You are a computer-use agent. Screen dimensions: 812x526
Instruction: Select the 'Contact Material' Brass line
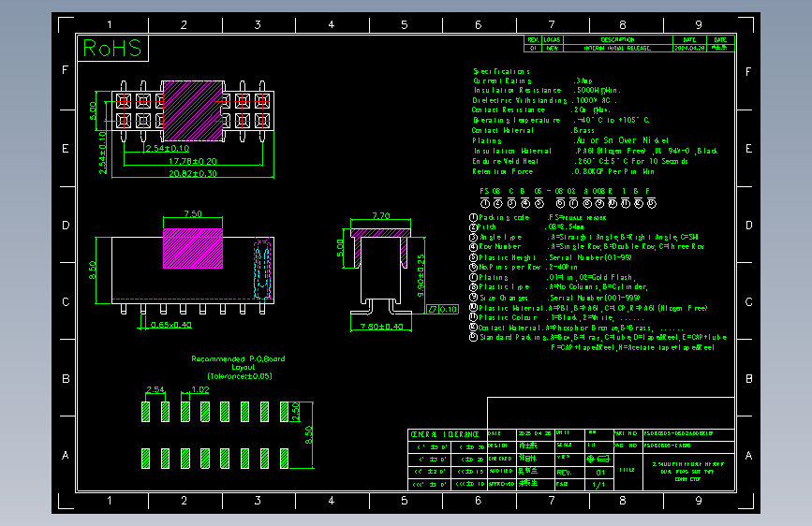coord(533,130)
